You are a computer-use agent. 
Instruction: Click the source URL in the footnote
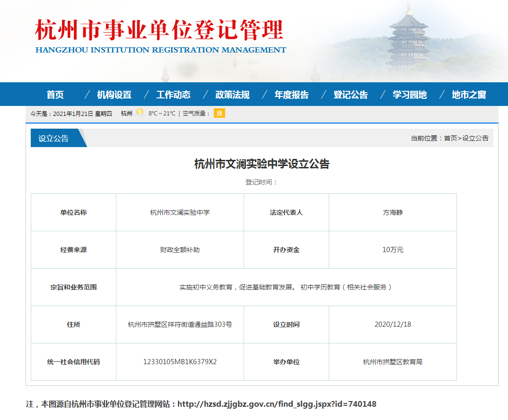(x=277, y=404)
